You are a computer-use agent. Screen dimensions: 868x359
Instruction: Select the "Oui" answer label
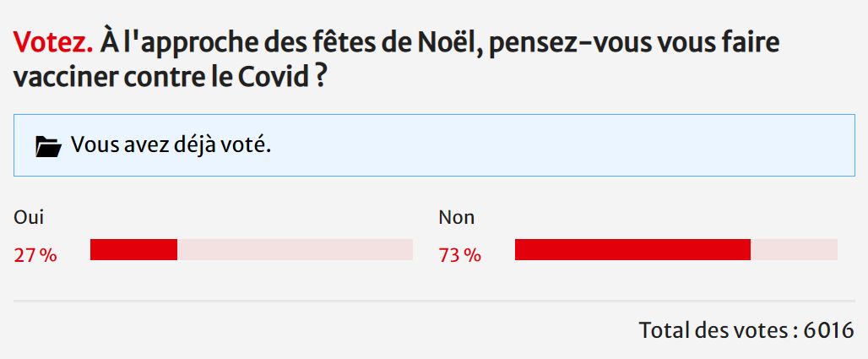click(x=29, y=218)
